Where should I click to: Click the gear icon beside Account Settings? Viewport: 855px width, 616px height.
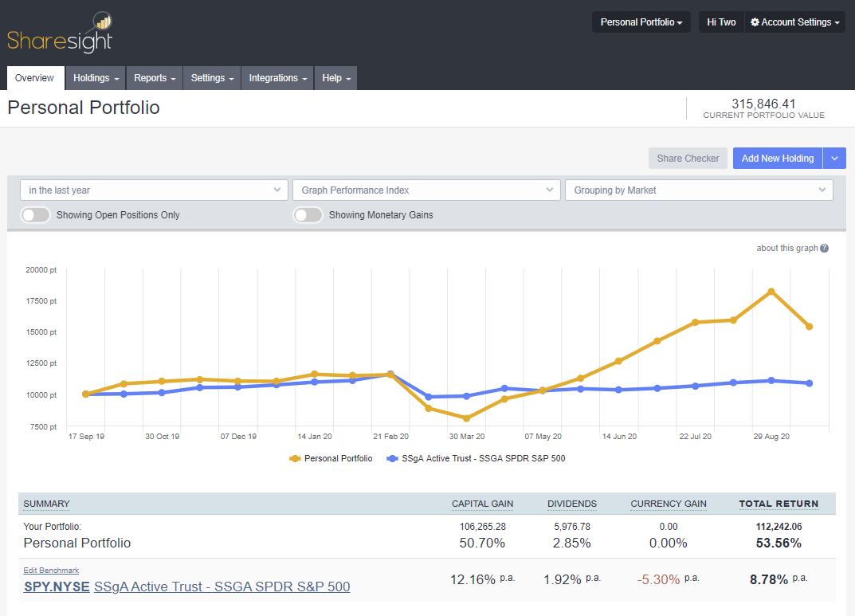[755, 22]
